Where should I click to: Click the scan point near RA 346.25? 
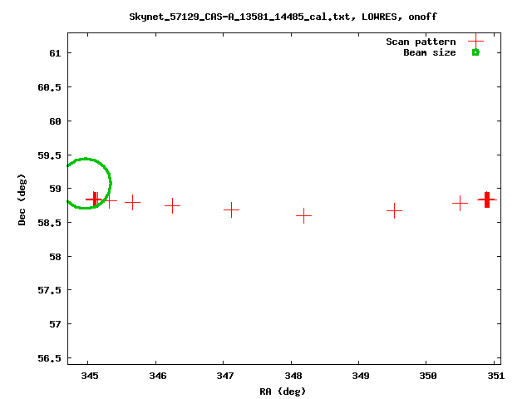[172, 205]
